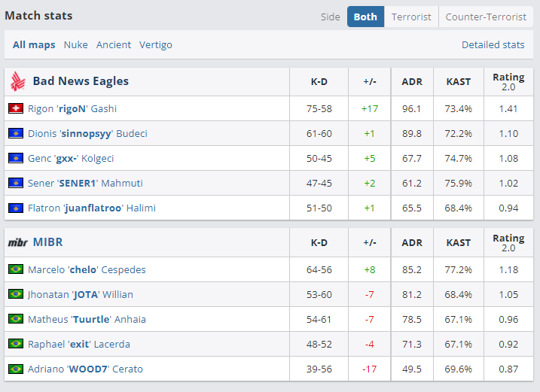Open Adriano 'WOOD7' Cerato player profile
This screenshot has width=540, height=392.
(x=85, y=369)
